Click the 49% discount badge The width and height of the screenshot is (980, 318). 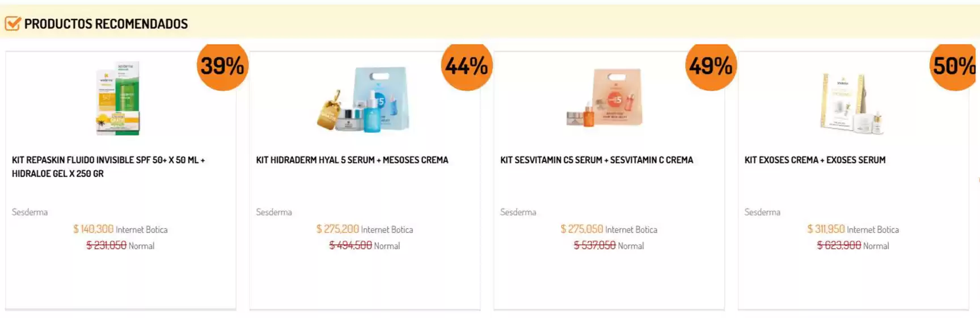coord(711,66)
